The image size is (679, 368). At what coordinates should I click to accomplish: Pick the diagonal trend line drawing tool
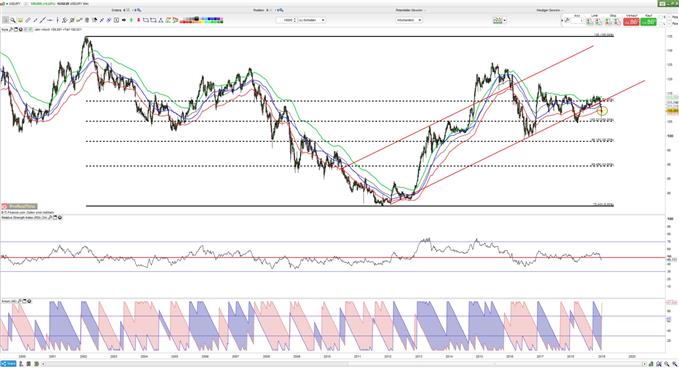(42, 20)
